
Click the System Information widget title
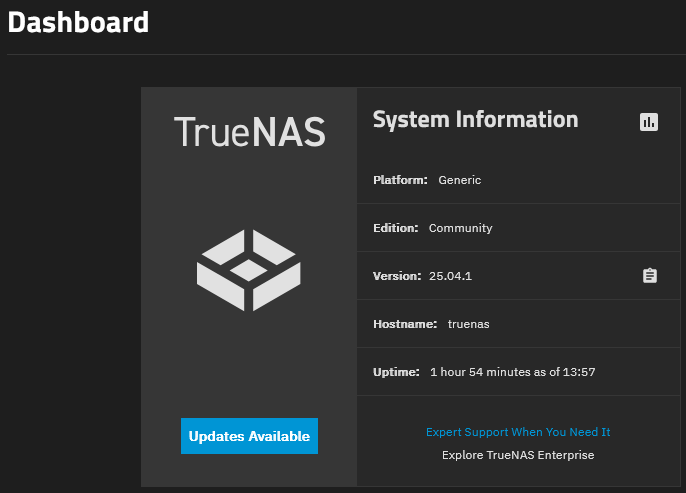[476, 119]
